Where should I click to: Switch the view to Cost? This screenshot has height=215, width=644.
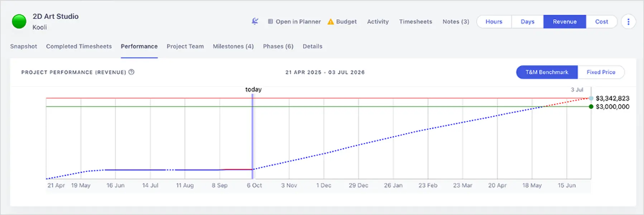click(x=602, y=21)
